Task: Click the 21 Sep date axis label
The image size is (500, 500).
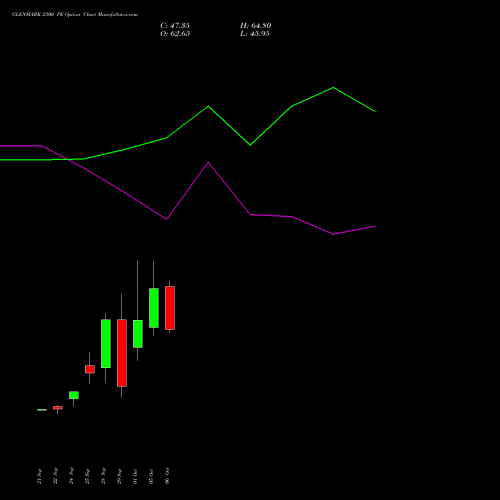Action: [x=39, y=476]
